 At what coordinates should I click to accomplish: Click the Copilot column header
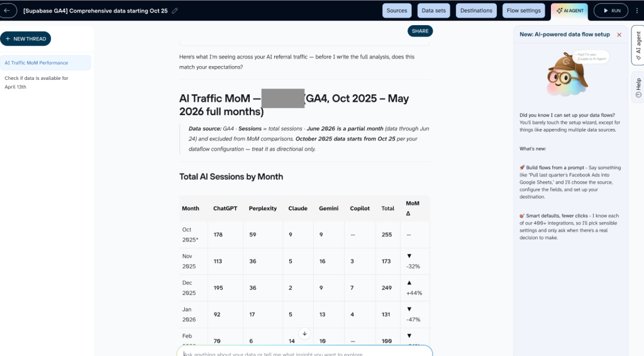pos(360,208)
